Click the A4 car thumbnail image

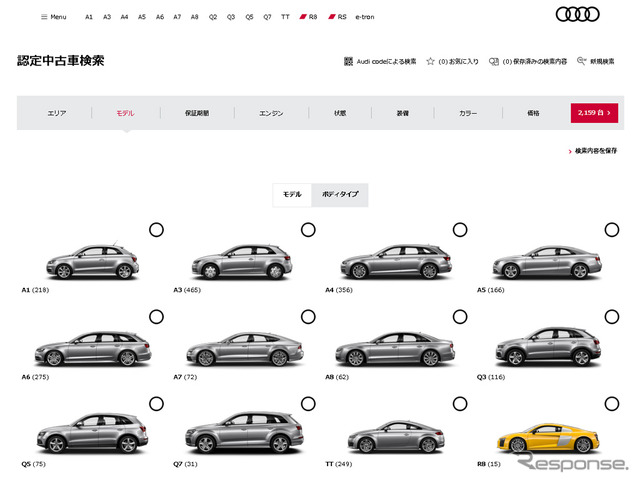point(396,261)
